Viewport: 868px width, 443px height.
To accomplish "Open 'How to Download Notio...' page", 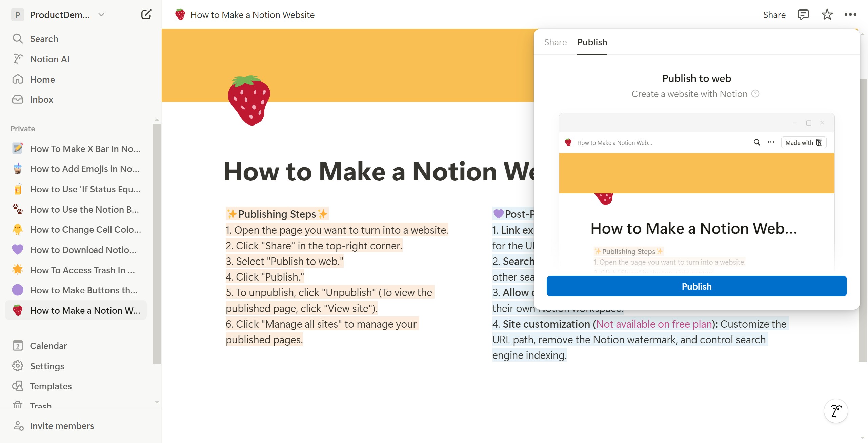I will [x=76, y=250].
